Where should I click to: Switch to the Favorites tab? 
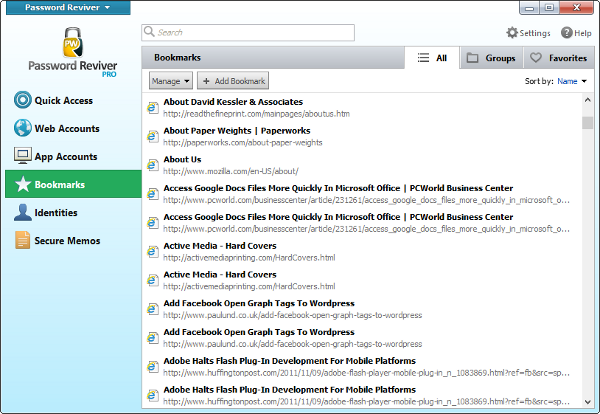click(559, 58)
